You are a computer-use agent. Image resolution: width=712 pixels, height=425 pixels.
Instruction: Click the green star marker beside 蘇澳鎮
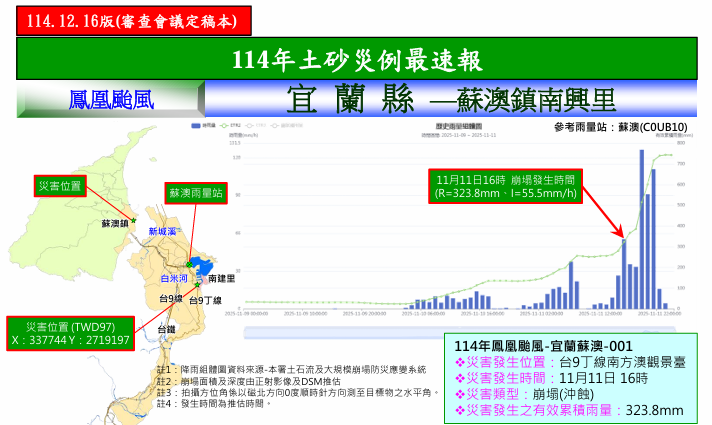pyautogui.click(x=134, y=221)
